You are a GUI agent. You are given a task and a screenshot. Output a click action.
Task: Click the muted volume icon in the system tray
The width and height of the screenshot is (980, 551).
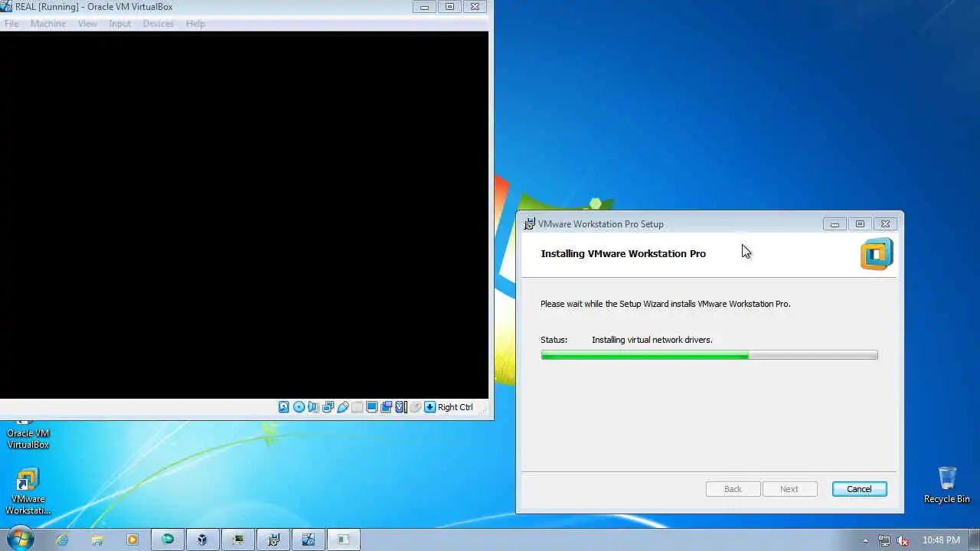[x=903, y=540]
